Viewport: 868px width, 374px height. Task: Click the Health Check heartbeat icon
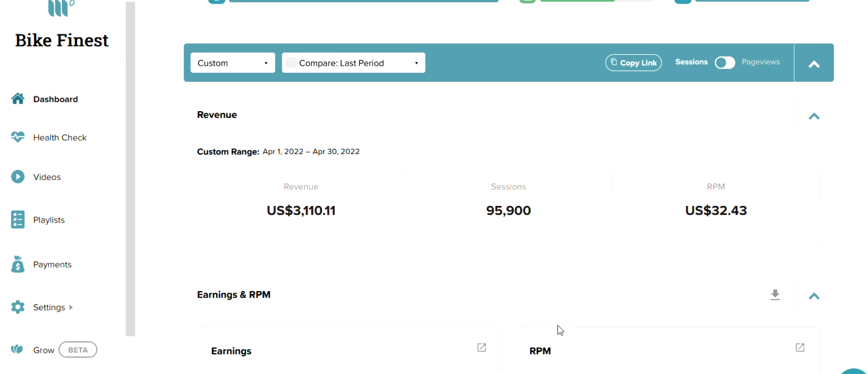[x=18, y=137]
